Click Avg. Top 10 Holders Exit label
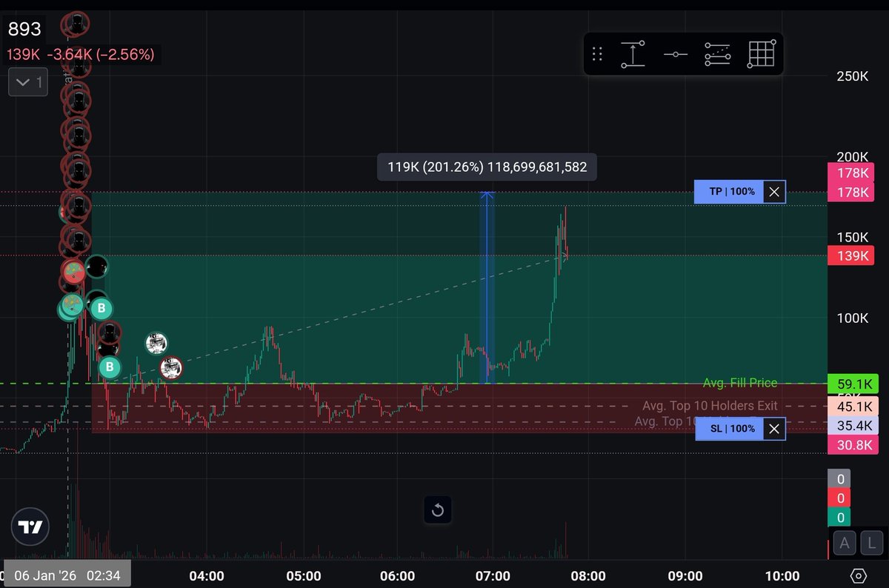The image size is (889, 588). click(710, 406)
